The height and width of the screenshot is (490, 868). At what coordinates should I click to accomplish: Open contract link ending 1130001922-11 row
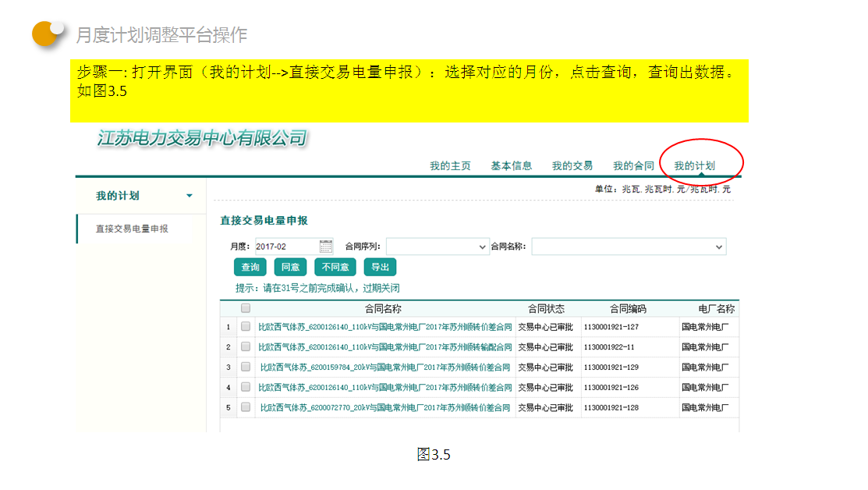point(384,347)
